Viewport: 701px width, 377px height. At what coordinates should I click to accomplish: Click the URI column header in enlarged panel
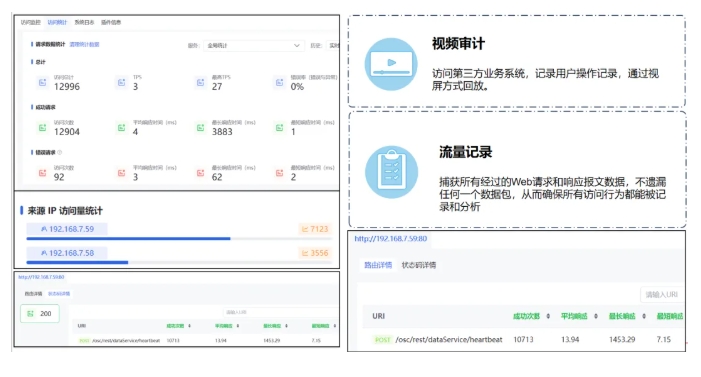coord(379,316)
